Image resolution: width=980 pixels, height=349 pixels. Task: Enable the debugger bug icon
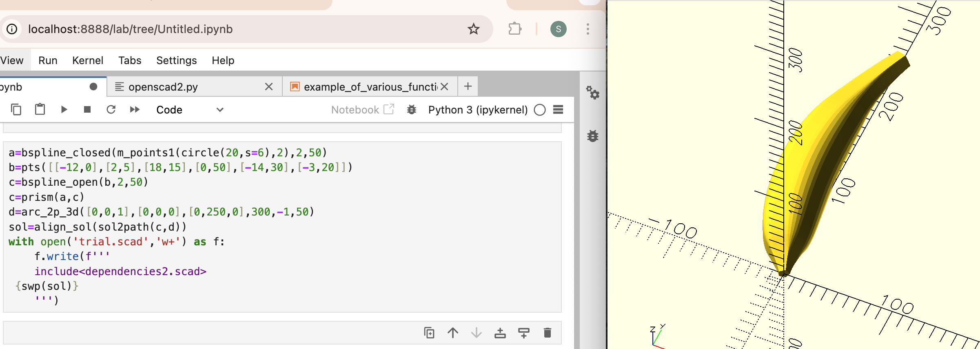coord(412,109)
